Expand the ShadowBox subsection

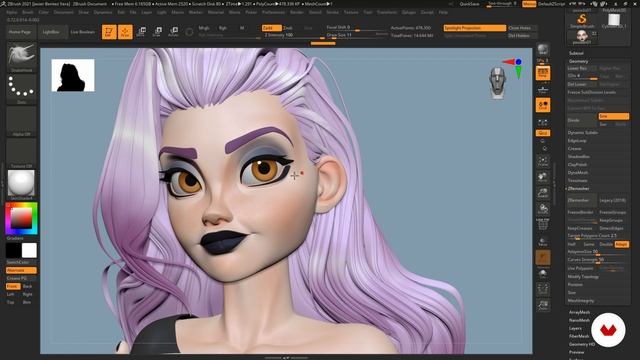(579, 157)
